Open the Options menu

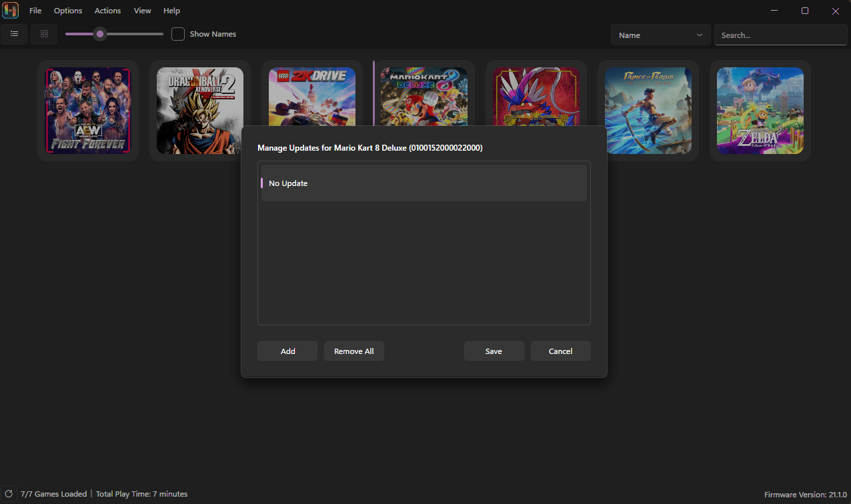(68, 11)
